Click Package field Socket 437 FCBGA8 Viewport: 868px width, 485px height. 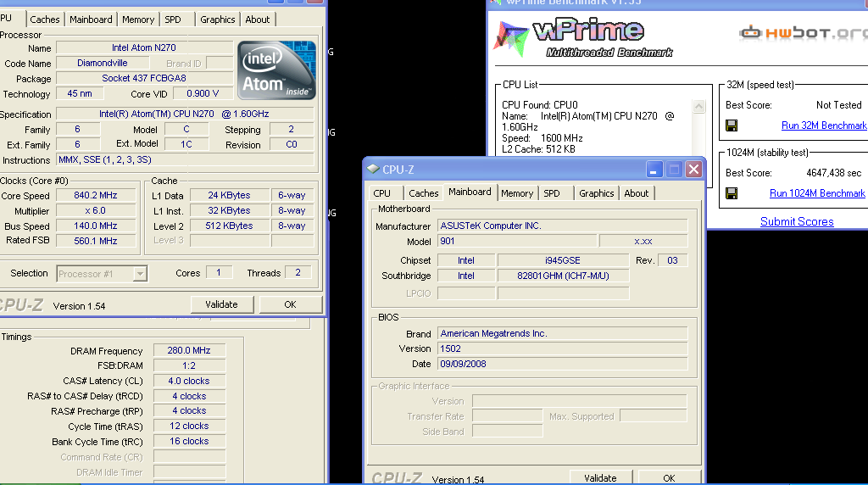pyautogui.click(x=144, y=78)
